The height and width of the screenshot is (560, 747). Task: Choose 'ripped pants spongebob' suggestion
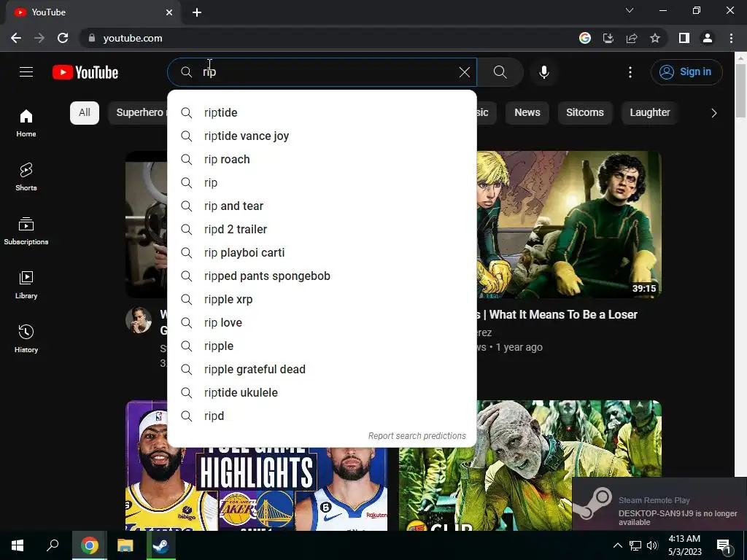tap(322, 276)
